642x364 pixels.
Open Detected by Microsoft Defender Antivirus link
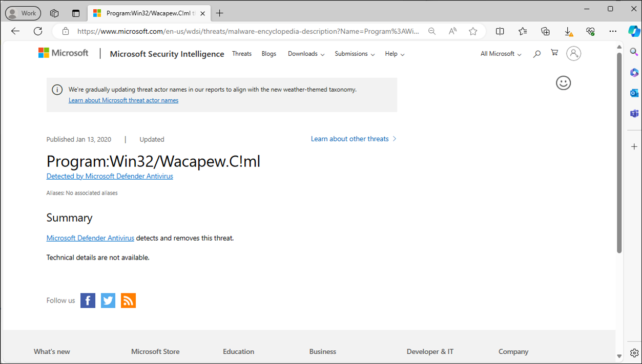(x=110, y=176)
